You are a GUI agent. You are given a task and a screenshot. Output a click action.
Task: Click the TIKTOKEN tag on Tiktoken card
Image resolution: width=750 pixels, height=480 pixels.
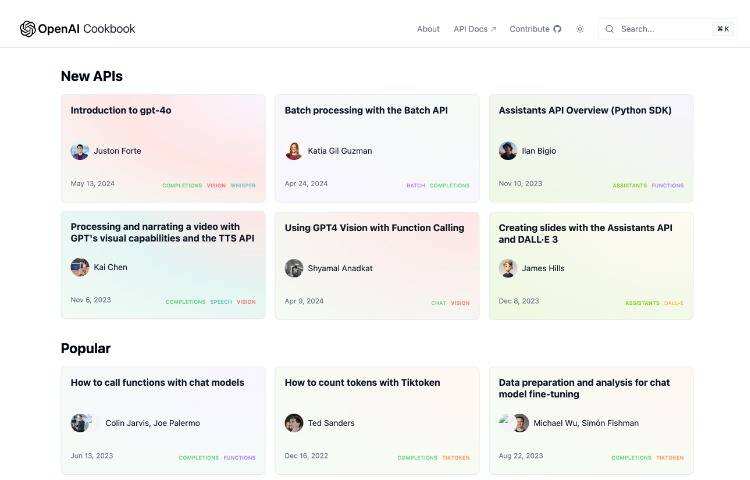click(x=456, y=458)
